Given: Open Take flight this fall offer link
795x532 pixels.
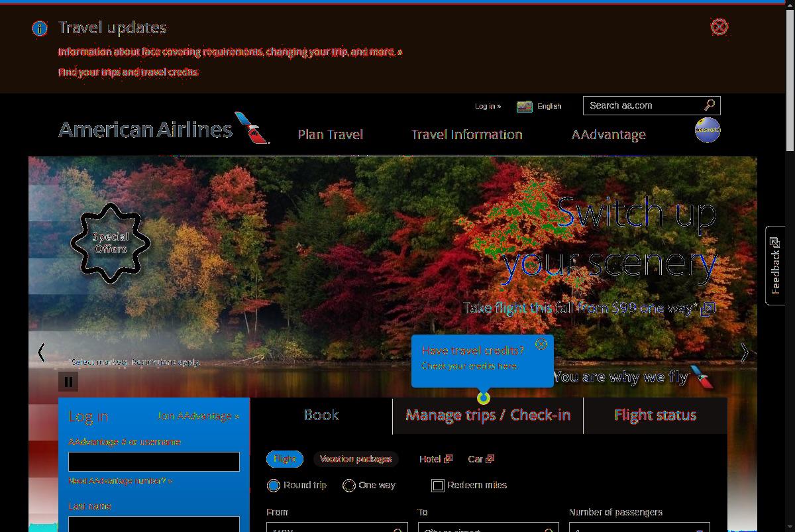Looking at the screenshot, I should [589, 308].
